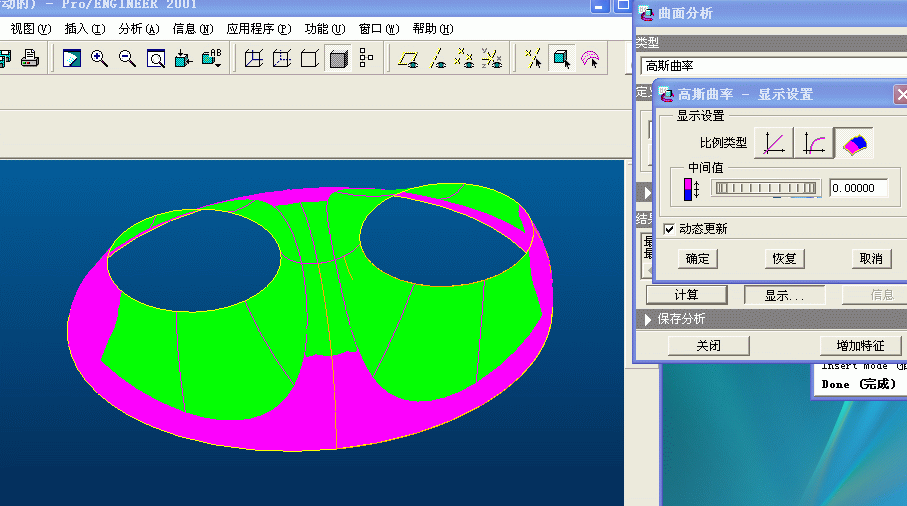Close the 高斯曲率 显示设置 dialog
This screenshot has height=506, width=907.
900,94
